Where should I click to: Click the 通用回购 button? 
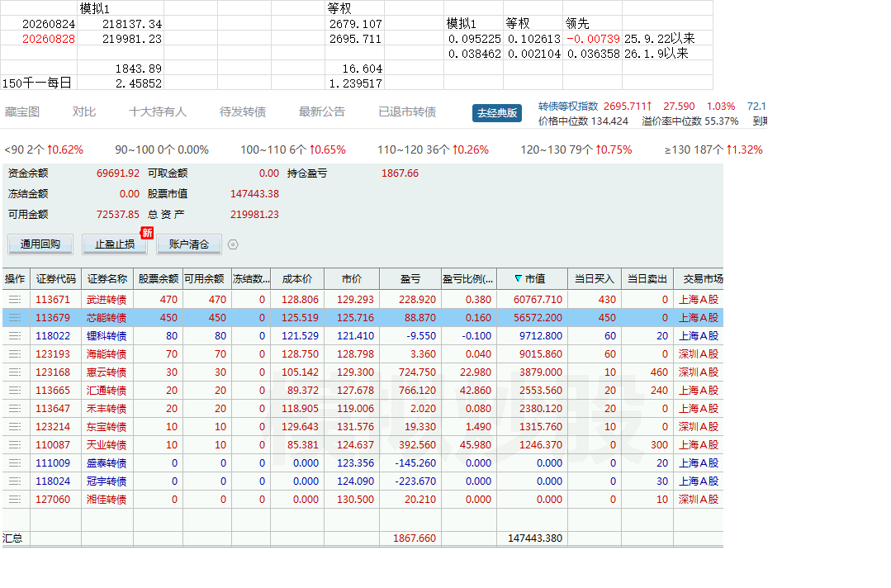[x=40, y=244]
